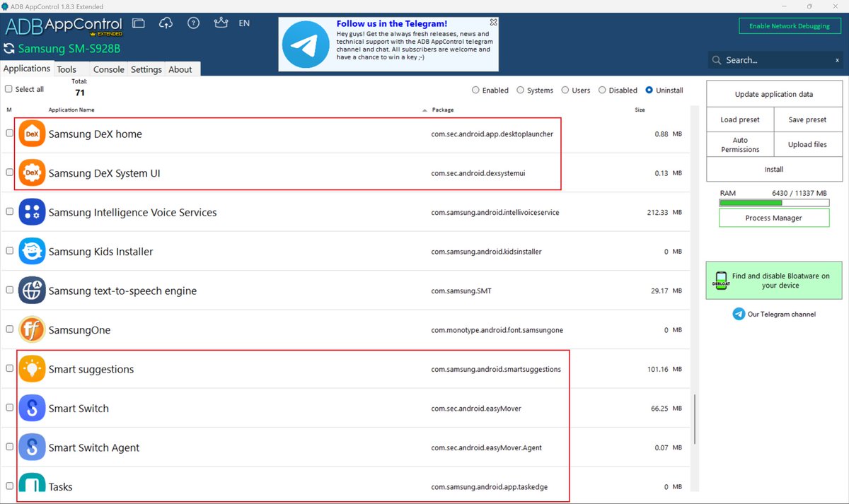Click the Samsung text-to-speech engine icon
This screenshot has width=849, height=504.
click(32, 291)
